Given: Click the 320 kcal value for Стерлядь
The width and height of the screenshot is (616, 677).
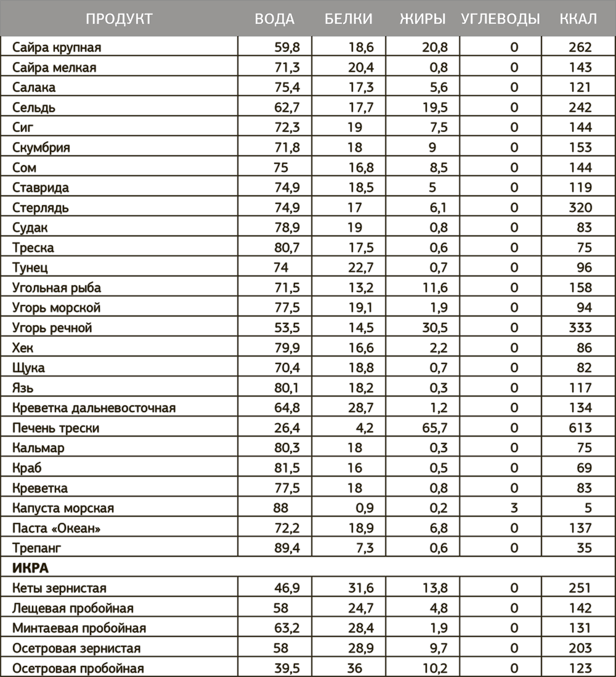Looking at the screenshot, I should click(580, 208).
